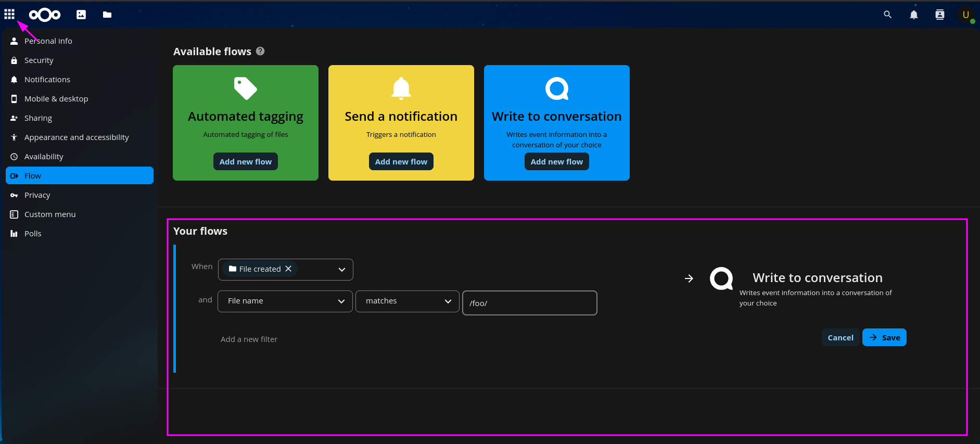Remove the File created event tag
This screenshot has width=980, height=444.
coord(288,269)
